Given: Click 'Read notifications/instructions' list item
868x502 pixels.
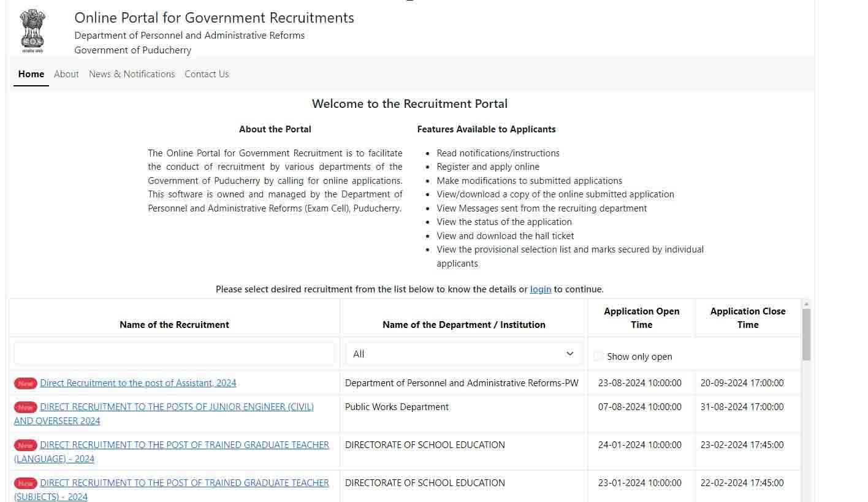Looking at the screenshot, I should [x=498, y=153].
